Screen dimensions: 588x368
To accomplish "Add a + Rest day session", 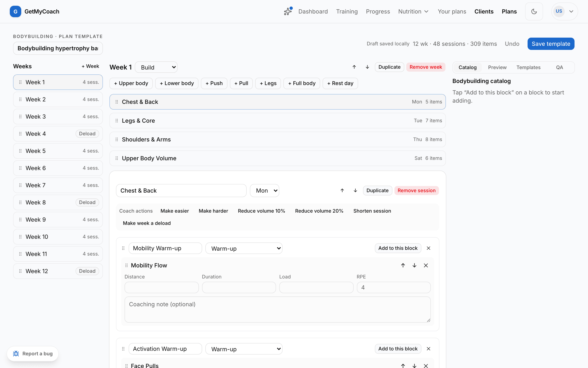I will click(x=340, y=83).
